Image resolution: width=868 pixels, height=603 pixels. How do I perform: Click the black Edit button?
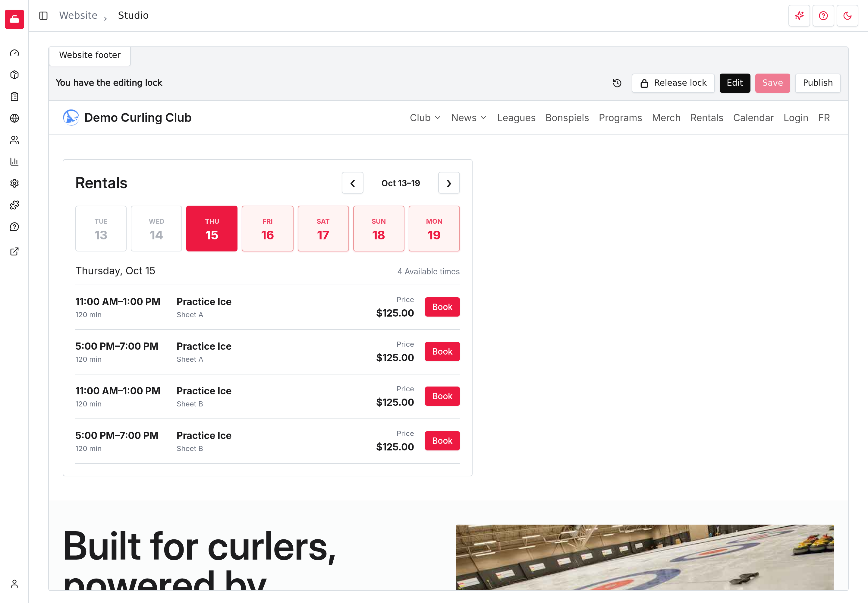pos(735,83)
